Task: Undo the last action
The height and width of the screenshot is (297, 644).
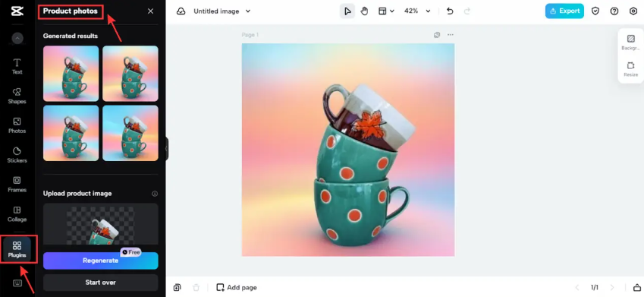Action: tap(450, 11)
